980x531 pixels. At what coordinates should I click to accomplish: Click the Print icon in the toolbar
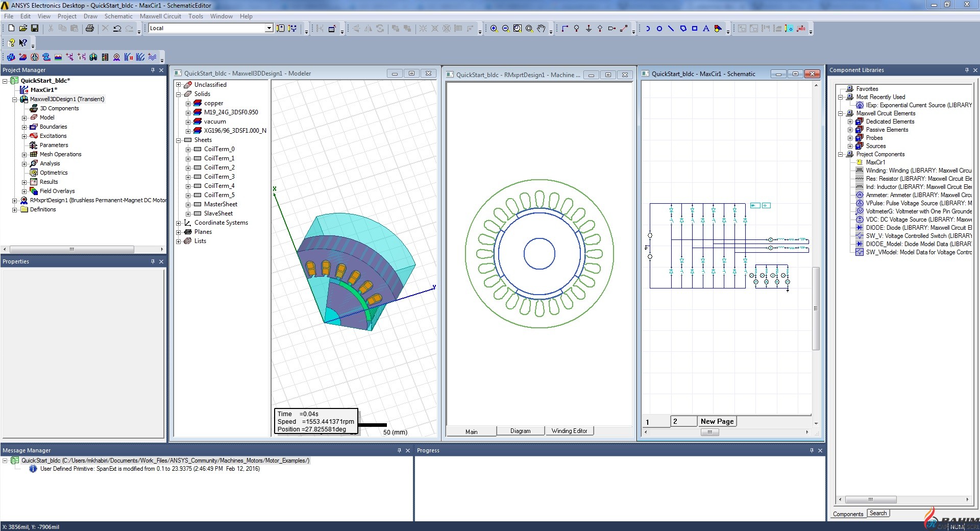click(90, 28)
